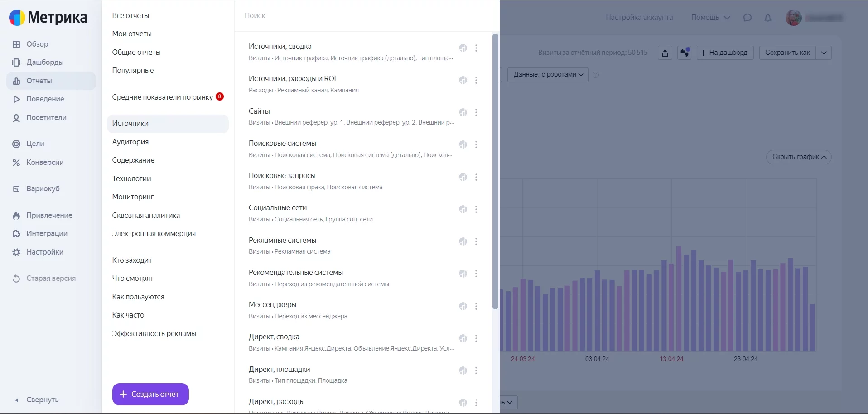
Task: Open the segment comparison icon button
Action: tap(684, 53)
